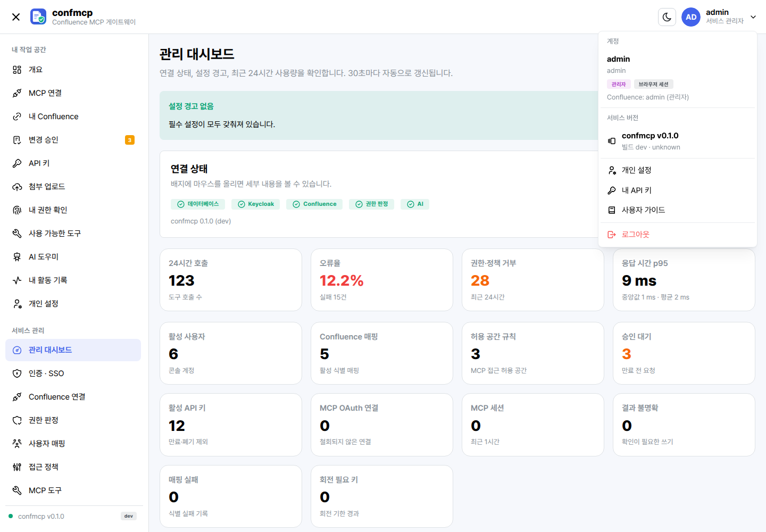Click the 변경 승인 clipboard icon
Image resolution: width=766 pixels, height=532 pixels.
tap(17, 140)
